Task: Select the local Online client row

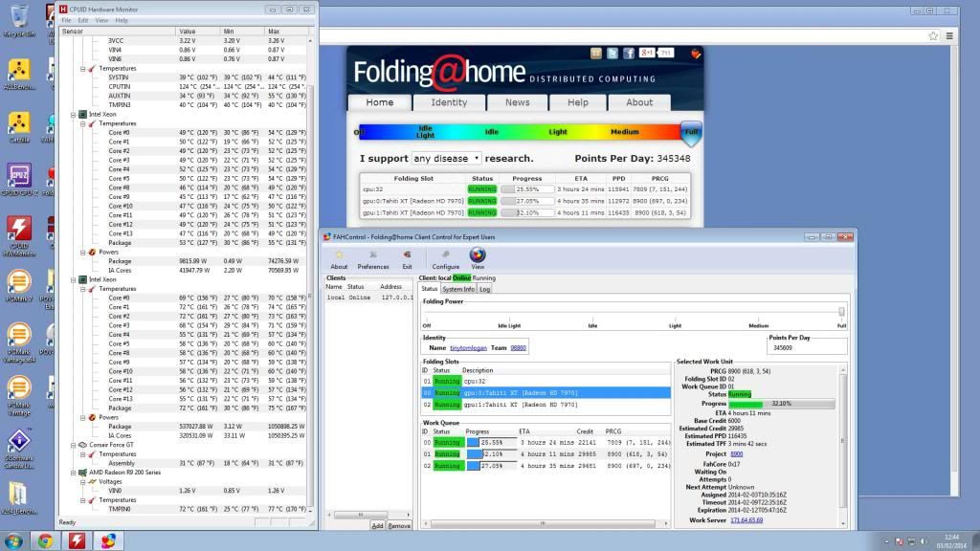Action: (368, 298)
